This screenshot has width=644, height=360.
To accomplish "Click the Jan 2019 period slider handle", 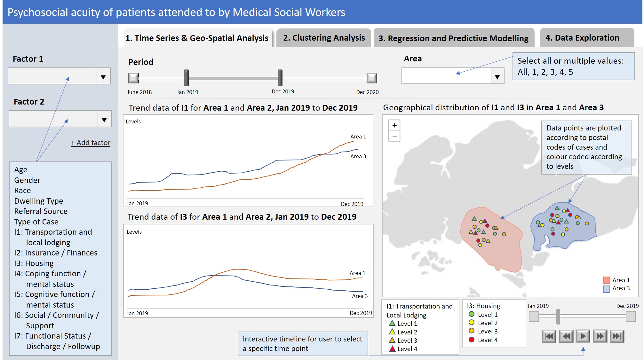I will coord(187,78).
